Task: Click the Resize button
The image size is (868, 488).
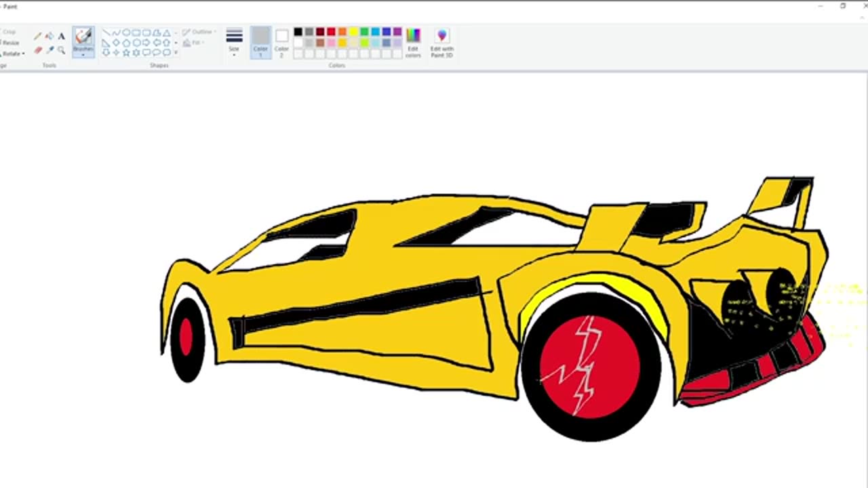Action: [x=12, y=43]
